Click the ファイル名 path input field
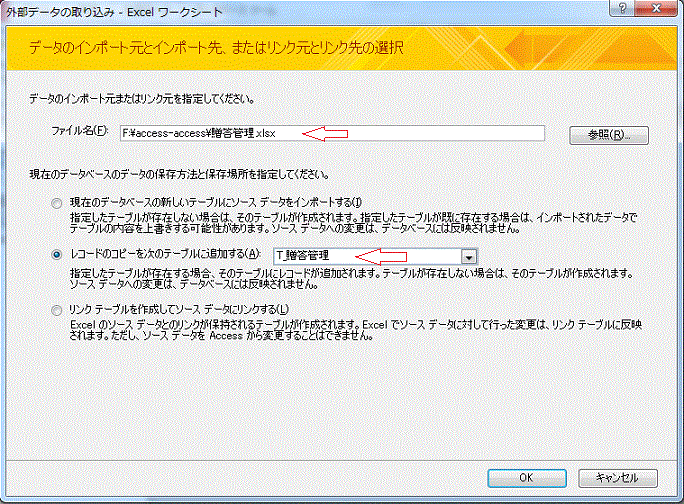 332,134
